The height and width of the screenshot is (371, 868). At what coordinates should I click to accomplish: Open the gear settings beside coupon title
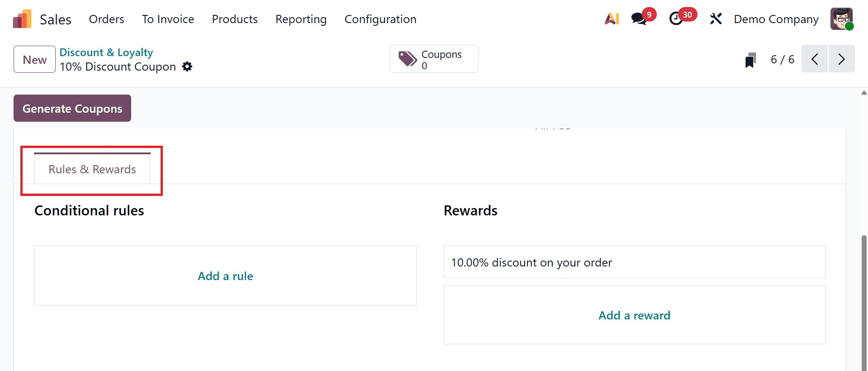pyautogui.click(x=187, y=67)
